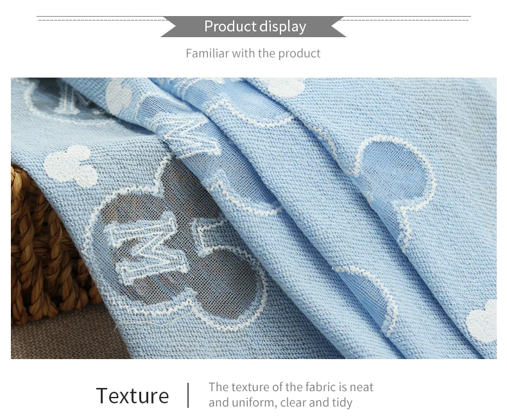Click the vertical divider beside Texture

click(x=188, y=395)
